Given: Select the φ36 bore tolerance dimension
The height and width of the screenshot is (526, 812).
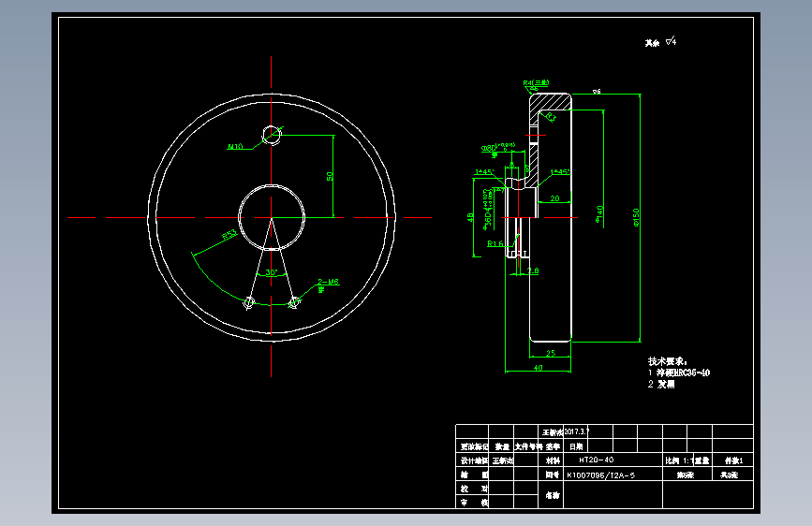Looking at the screenshot, I should (488, 209).
